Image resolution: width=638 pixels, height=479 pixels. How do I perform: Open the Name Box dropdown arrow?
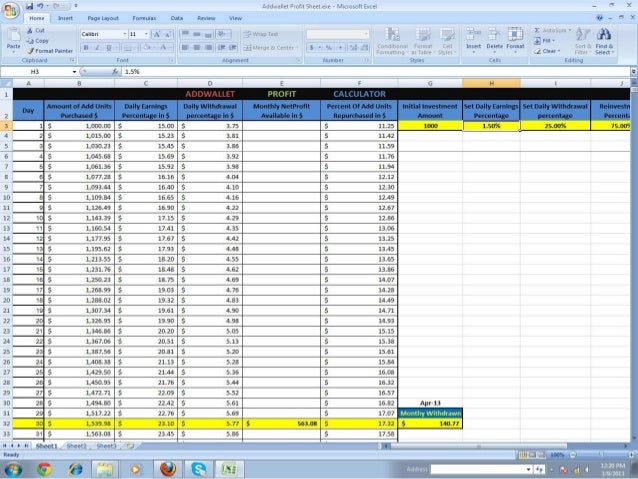coord(74,72)
